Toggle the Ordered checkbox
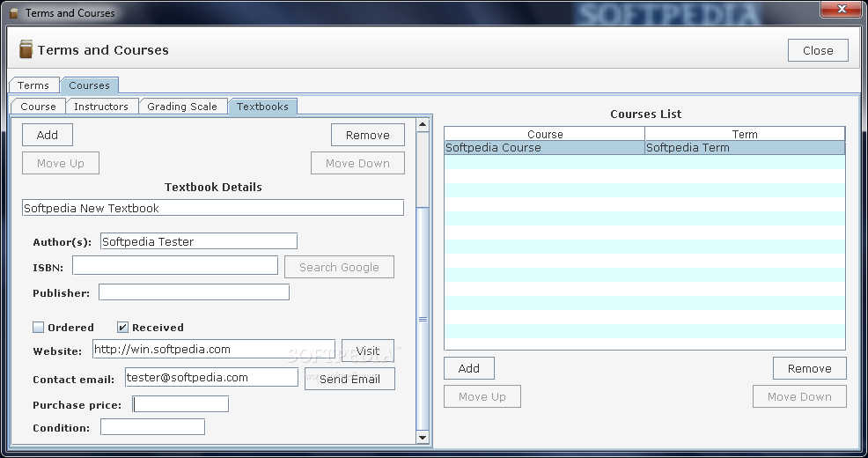The image size is (868, 458). 38,328
